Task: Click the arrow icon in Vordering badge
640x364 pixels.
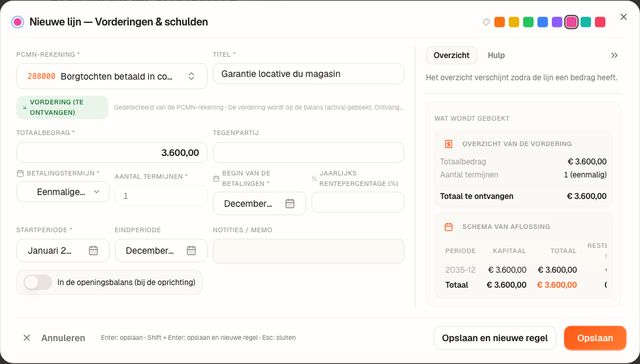Action: point(25,108)
